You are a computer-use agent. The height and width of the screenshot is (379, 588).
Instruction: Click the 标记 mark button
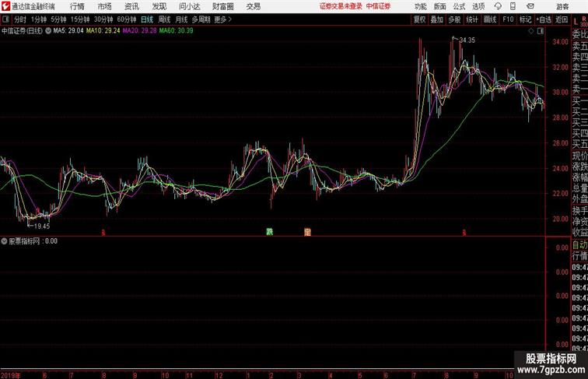(525, 19)
